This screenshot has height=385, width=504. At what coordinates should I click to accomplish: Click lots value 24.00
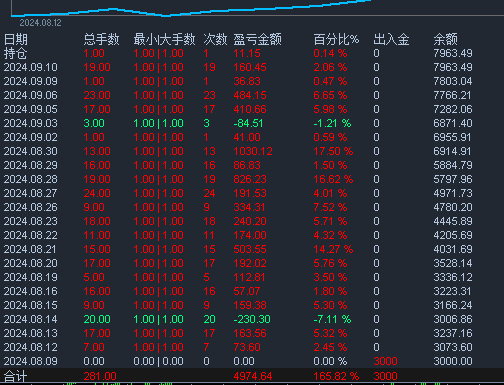97,193
